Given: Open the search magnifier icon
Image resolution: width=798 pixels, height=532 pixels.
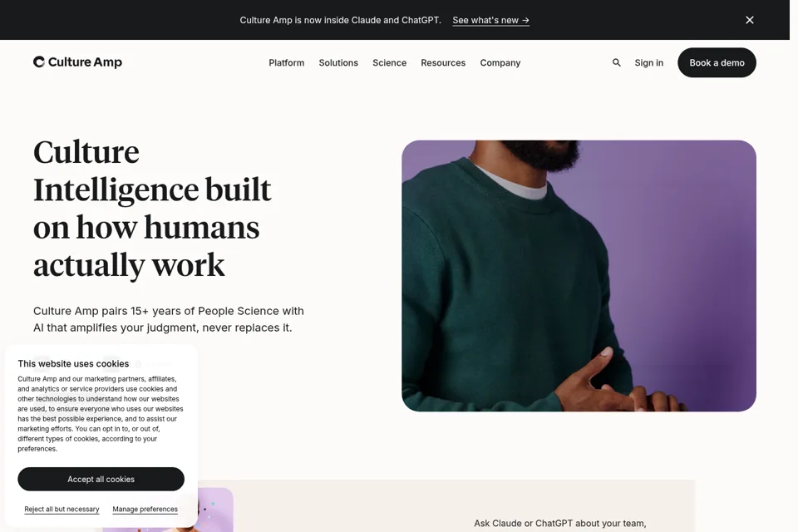Looking at the screenshot, I should click(x=616, y=62).
